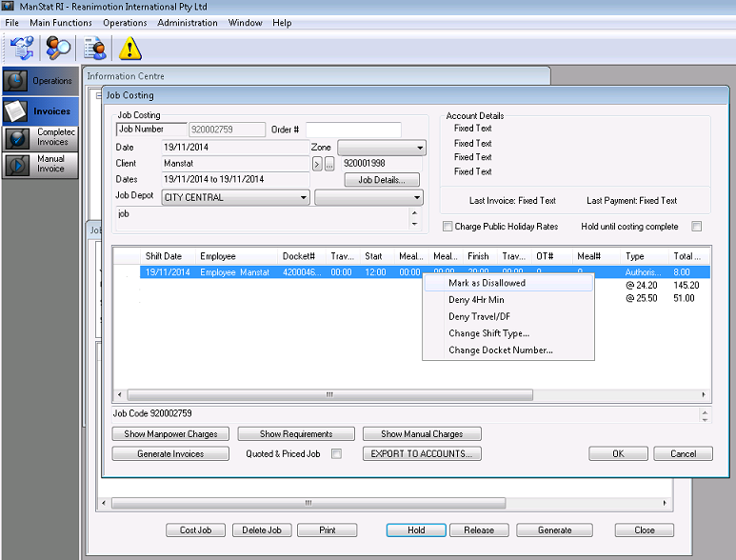Open Manual Invoice in sidebar
The width and height of the screenshot is (736, 560).
[x=40, y=165]
